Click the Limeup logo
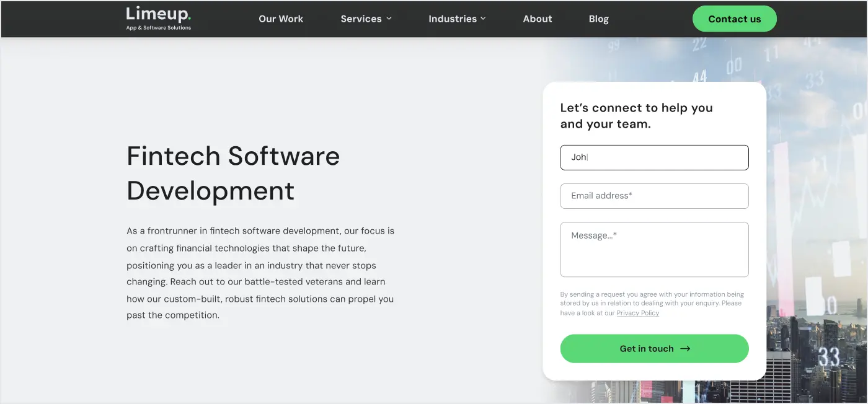Image resolution: width=868 pixels, height=404 pixels. (158, 15)
